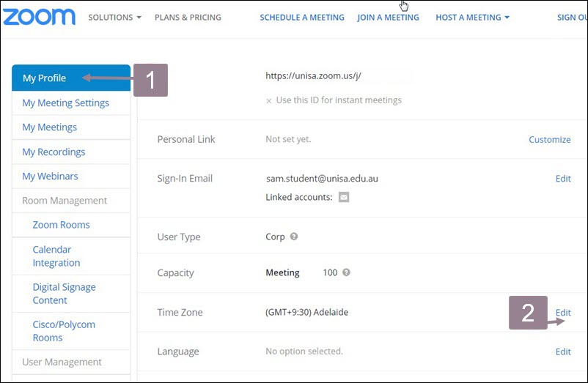This screenshot has width=588, height=383.
Task: Select Join a Meeting
Action: pyautogui.click(x=388, y=18)
